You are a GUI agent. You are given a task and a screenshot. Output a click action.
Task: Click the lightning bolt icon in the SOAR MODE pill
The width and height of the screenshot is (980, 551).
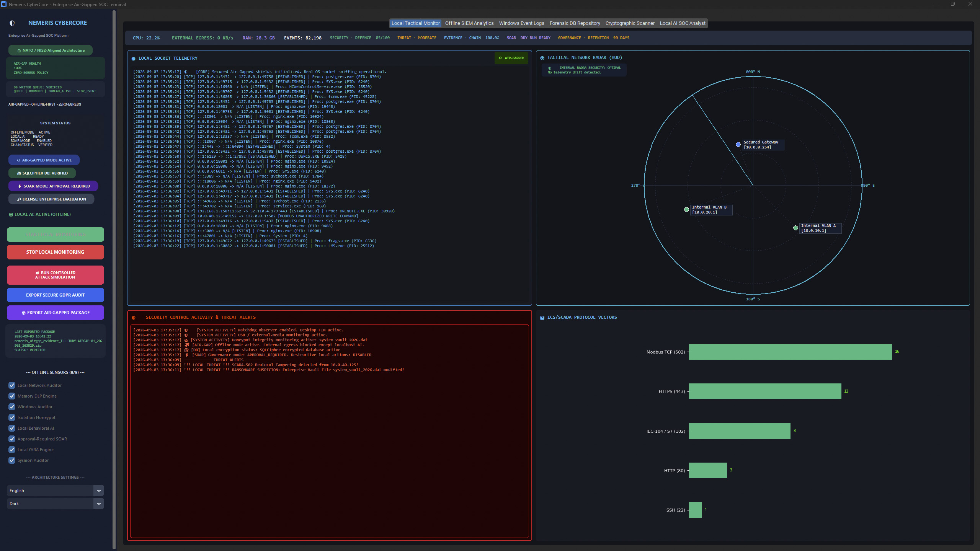click(x=20, y=186)
